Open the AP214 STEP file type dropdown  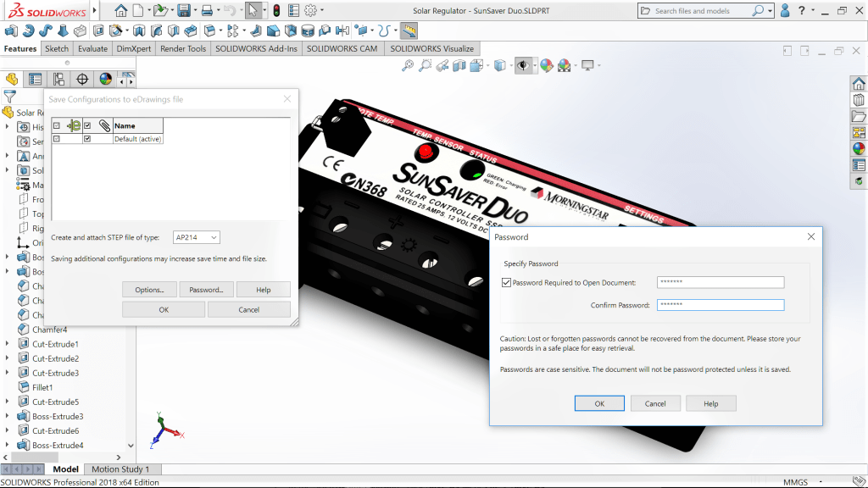196,238
